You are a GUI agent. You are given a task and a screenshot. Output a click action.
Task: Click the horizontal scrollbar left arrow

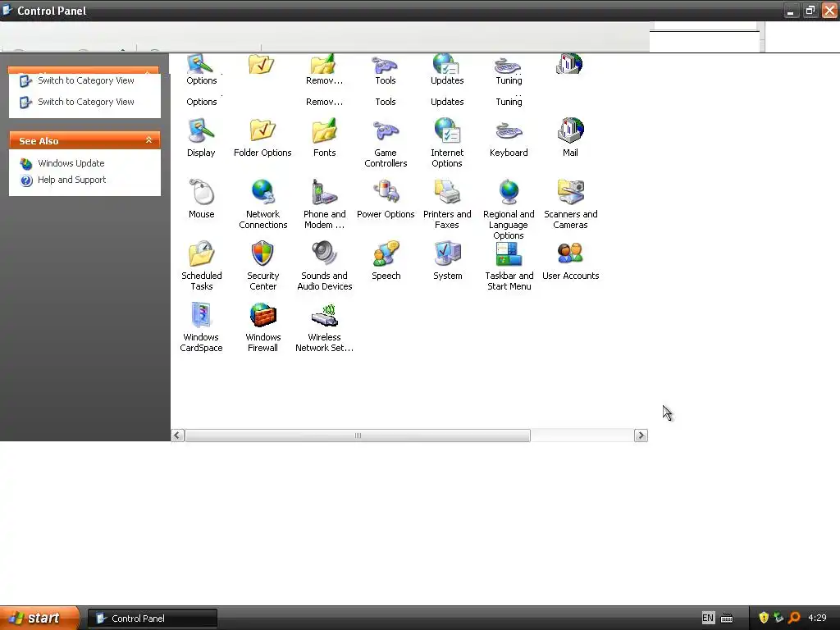point(178,436)
